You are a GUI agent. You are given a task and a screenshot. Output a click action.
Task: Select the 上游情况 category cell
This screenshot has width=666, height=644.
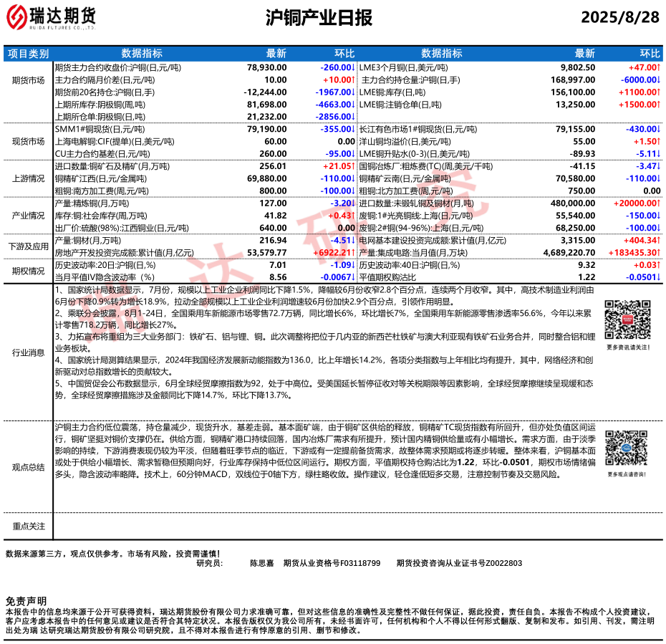coord(28,179)
